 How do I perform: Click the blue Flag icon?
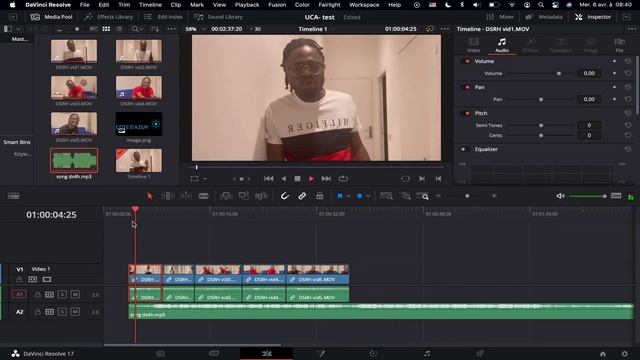click(340, 196)
